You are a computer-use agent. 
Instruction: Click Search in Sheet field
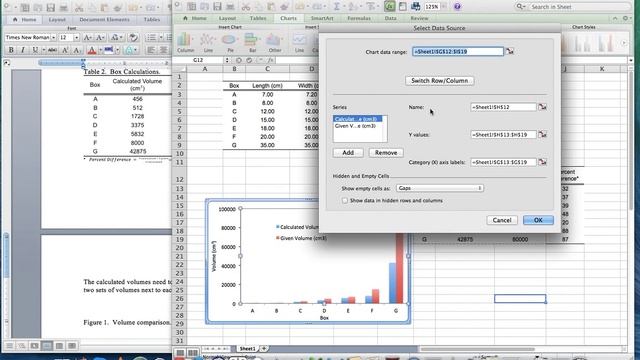click(573, 7)
